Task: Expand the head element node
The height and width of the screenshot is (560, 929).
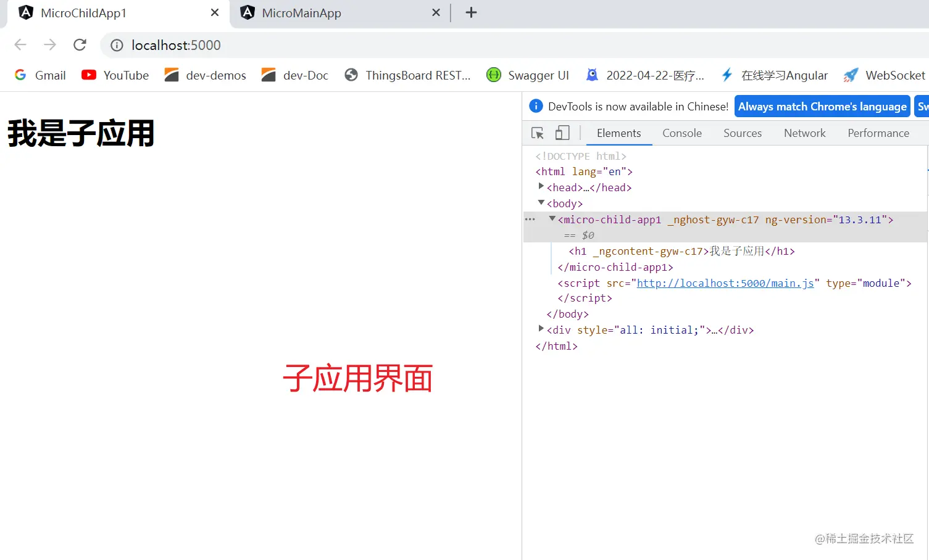Action: click(x=541, y=186)
